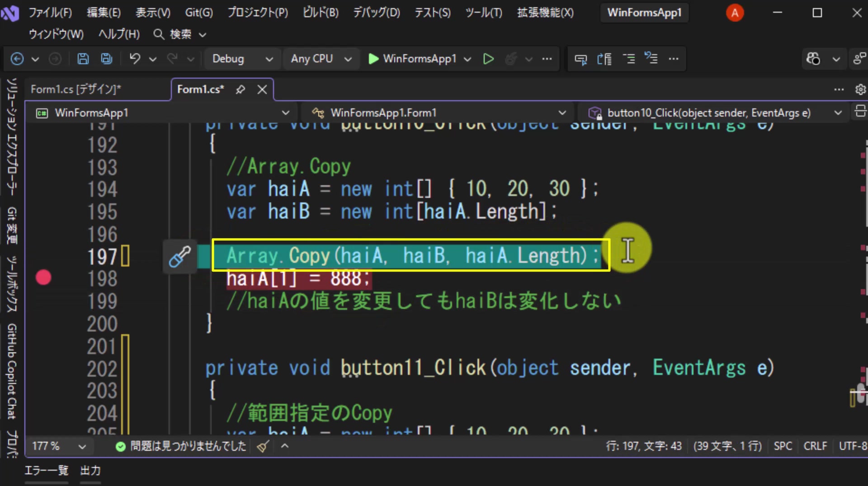
Task: Open the 出力 panel tab
Action: coord(90,471)
